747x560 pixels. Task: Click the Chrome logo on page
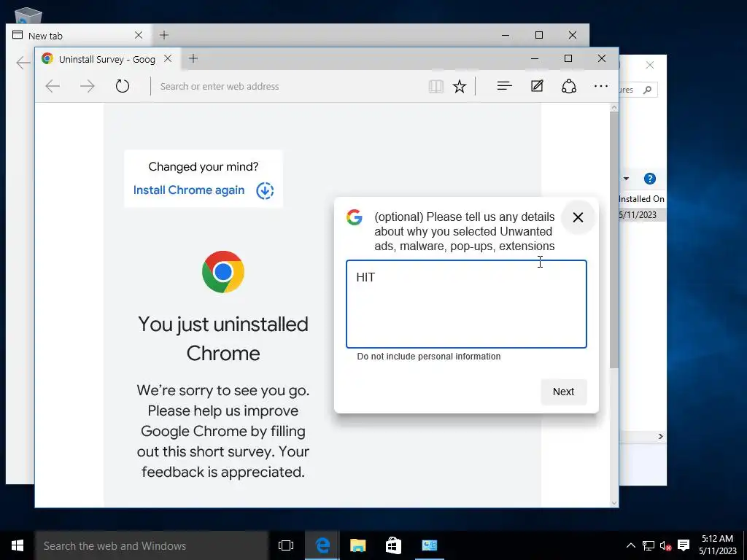coord(223,272)
